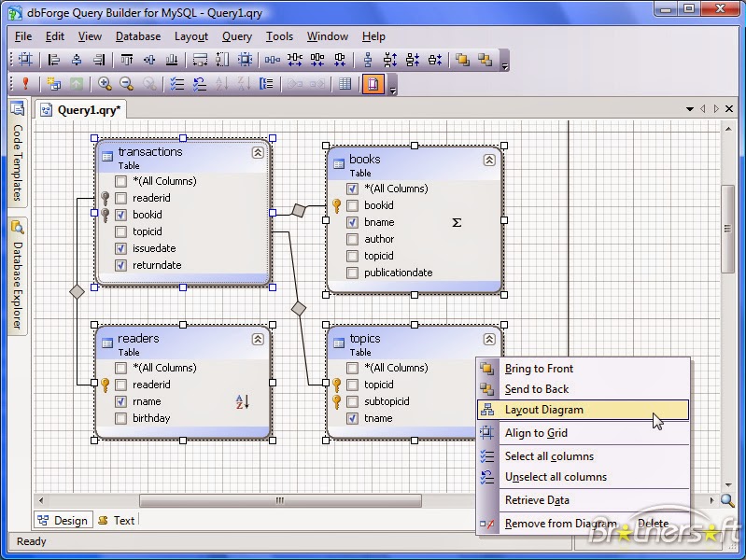Switch to the Text view tab
Viewport: 746px width, 560px height.
[117, 521]
